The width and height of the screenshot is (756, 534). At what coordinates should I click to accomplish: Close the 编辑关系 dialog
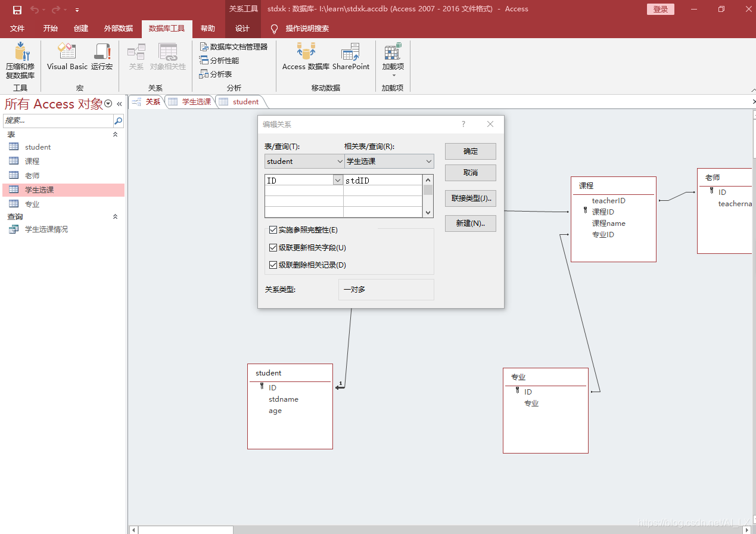click(x=490, y=124)
